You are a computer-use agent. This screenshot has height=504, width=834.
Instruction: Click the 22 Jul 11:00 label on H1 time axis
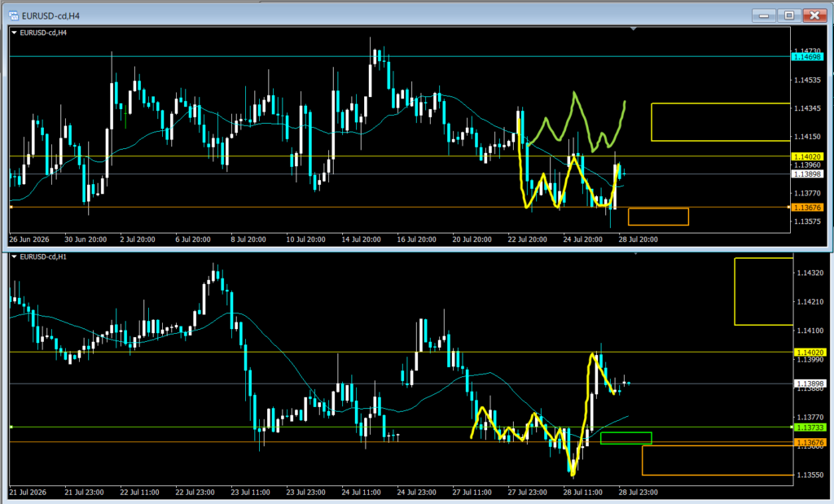[x=140, y=493]
